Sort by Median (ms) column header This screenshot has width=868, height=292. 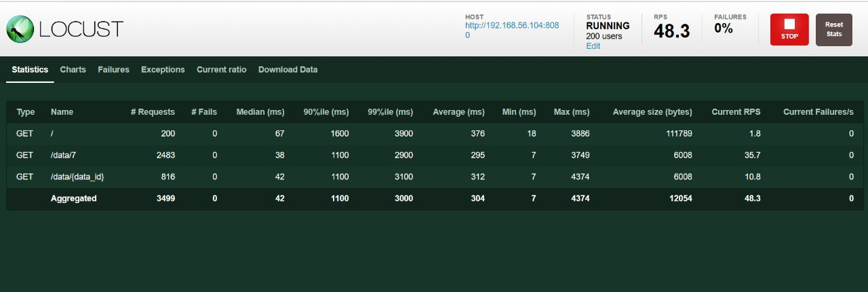click(x=260, y=112)
